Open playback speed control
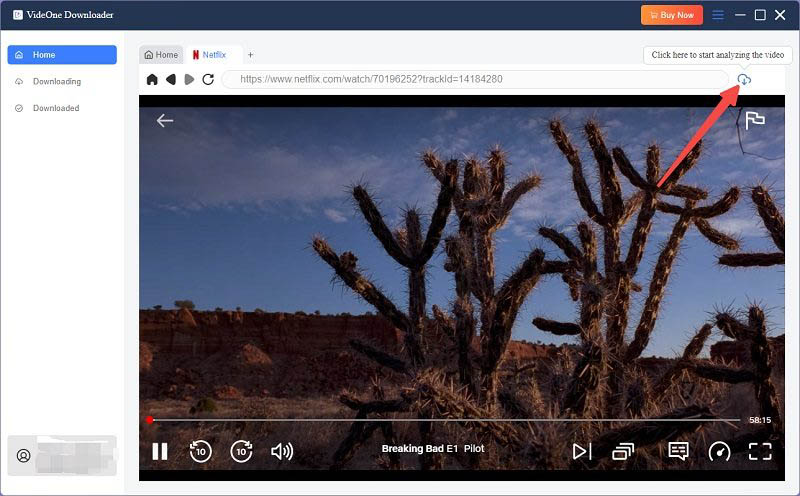Screen dimensions: 800x496 coord(720,451)
